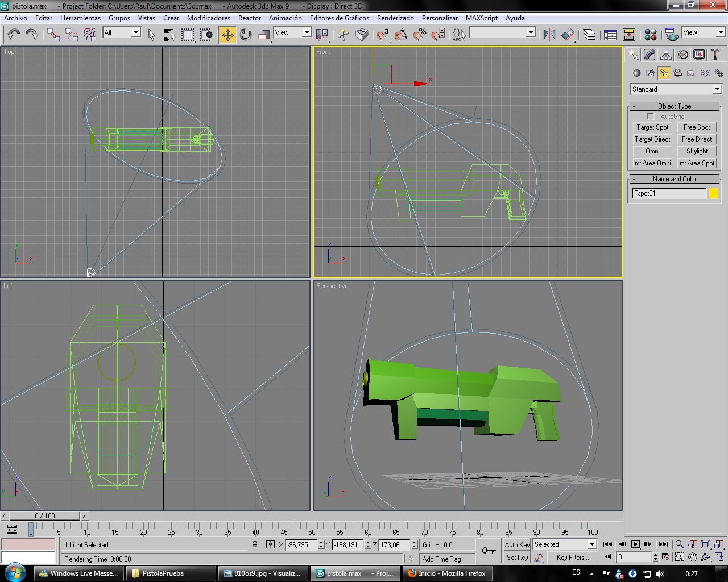
Task: Click the Undo arrow in the toolbar
Action: pyautogui.click(x=14, y=35)
